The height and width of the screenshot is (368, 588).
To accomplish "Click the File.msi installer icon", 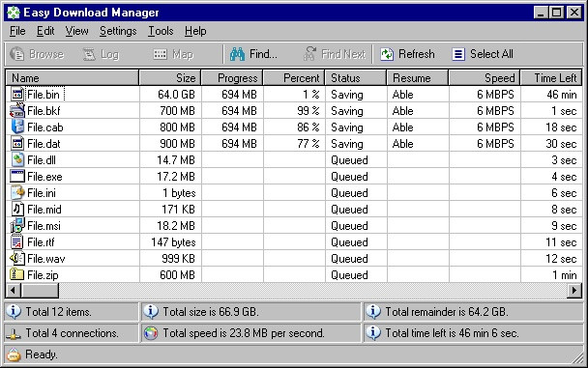I will (x=17, y=225).
